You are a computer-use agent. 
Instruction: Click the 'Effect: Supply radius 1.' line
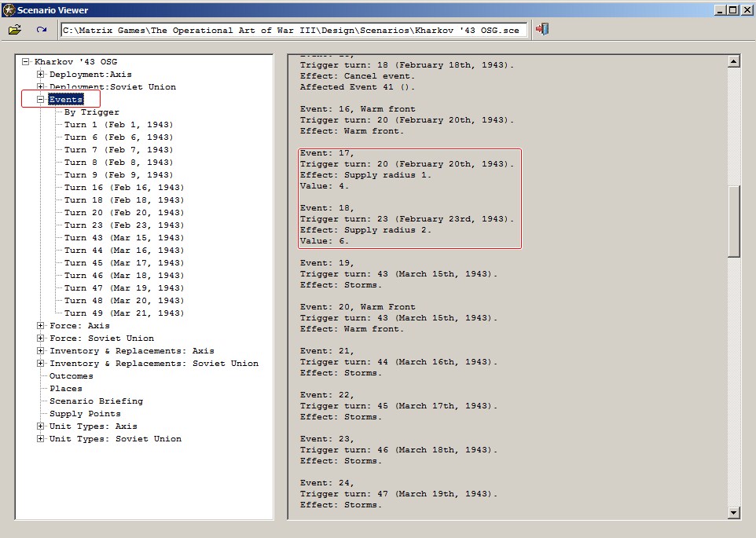tap(365, 175)
